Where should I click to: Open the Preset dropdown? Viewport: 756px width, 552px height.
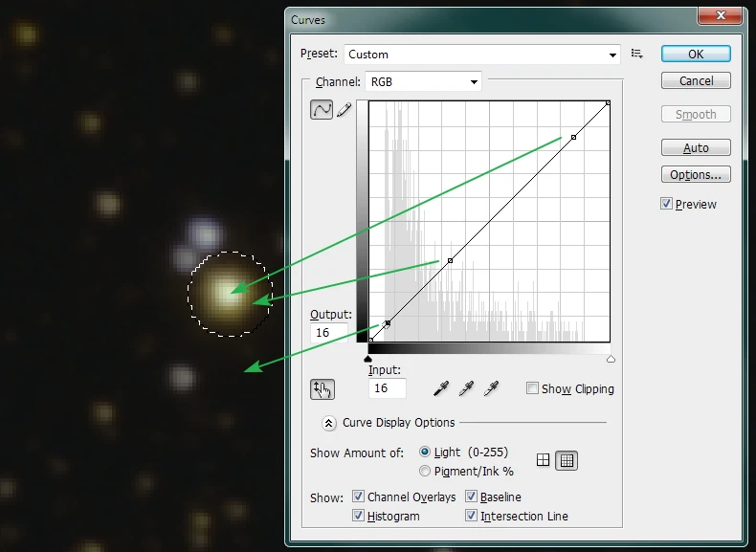(482, 55)
